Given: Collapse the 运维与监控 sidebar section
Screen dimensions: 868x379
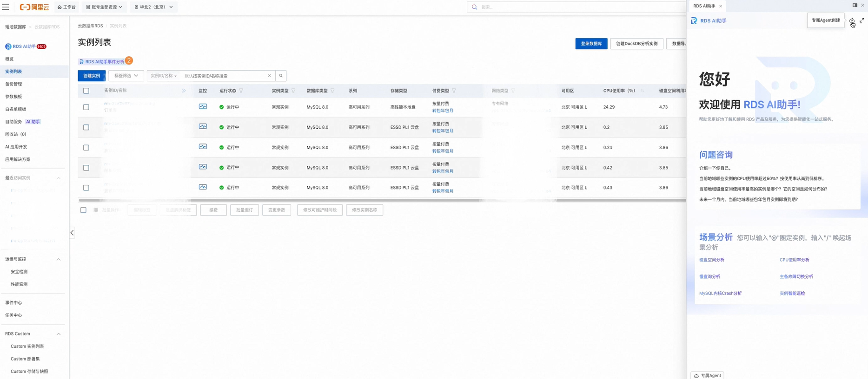Looking at the screenshot, I should coord(59,259).
